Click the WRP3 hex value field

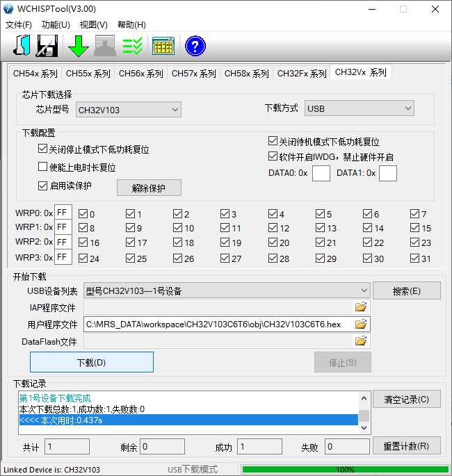63,257
